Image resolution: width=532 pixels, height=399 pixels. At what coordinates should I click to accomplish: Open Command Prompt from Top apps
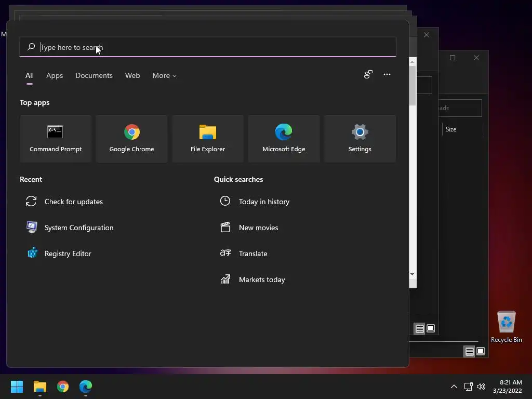point(56,139)
